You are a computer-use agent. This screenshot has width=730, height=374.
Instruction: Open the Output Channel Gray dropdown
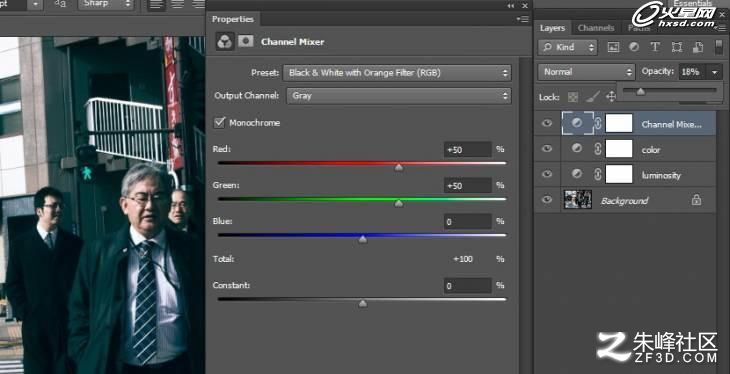click(x=399, y=96)
